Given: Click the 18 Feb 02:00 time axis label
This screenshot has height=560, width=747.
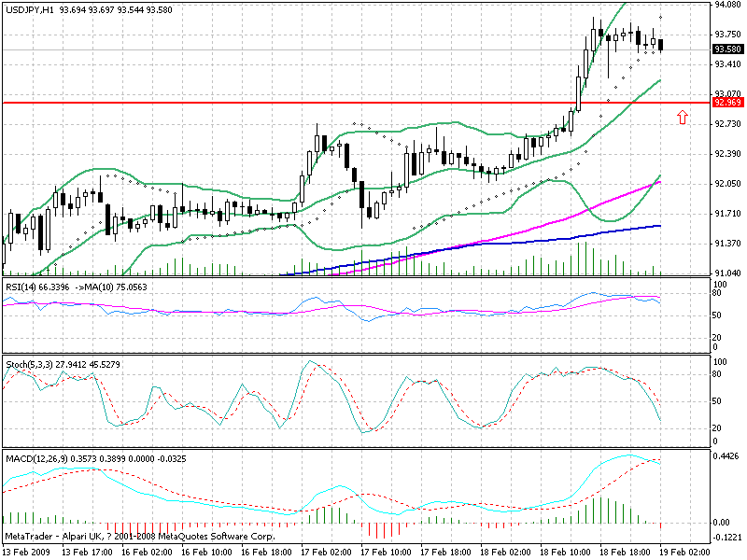Looking at the screenshot, I should 505,552.
